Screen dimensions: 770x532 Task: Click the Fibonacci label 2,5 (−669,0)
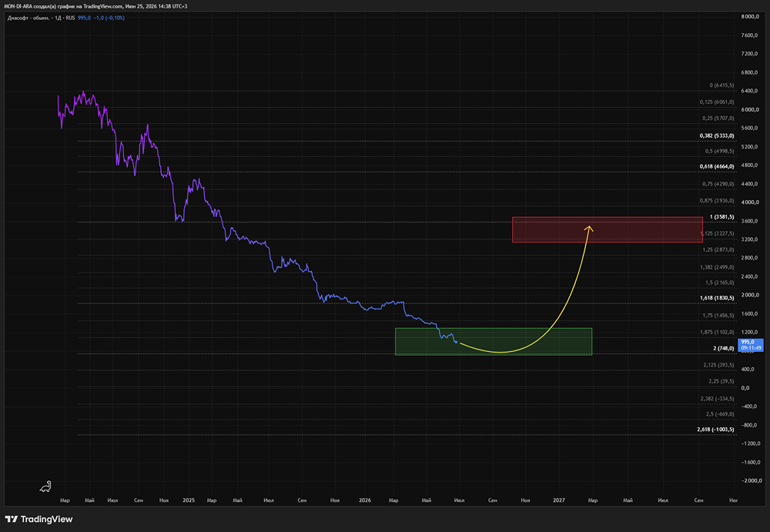[x=720, y=414]
